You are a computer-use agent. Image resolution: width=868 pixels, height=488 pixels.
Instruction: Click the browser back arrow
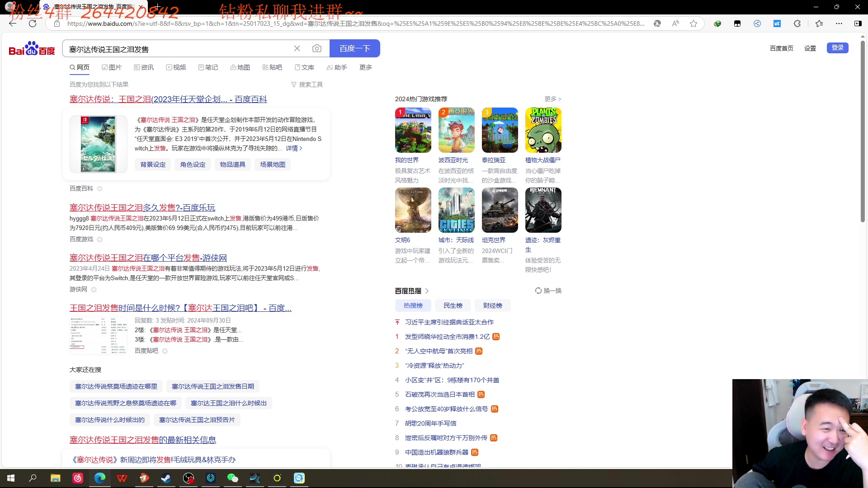click(13, 23)
